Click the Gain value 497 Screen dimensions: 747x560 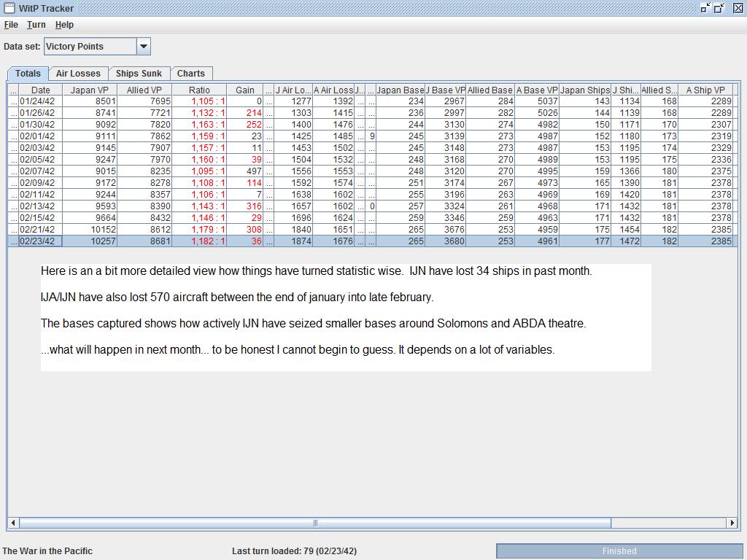[245, 171]
